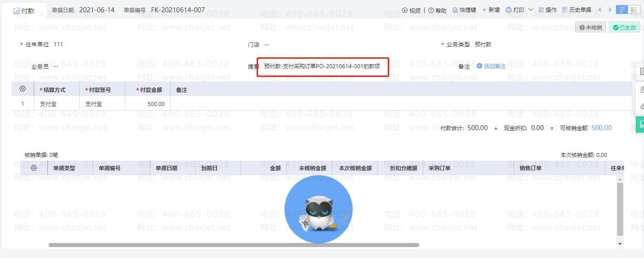644x258 pixels.
Task: Select the 付款 tab
Action: pyautogui.click(x=24, y=10)
